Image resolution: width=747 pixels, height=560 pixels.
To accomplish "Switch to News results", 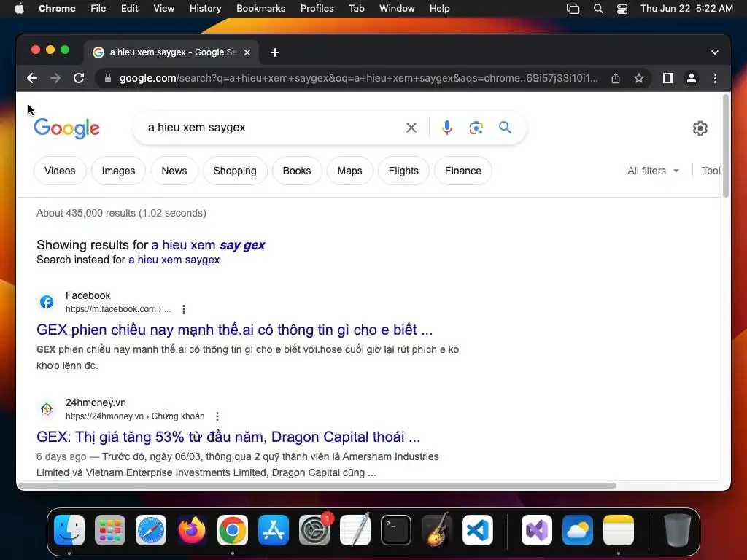I will [174, 171].
